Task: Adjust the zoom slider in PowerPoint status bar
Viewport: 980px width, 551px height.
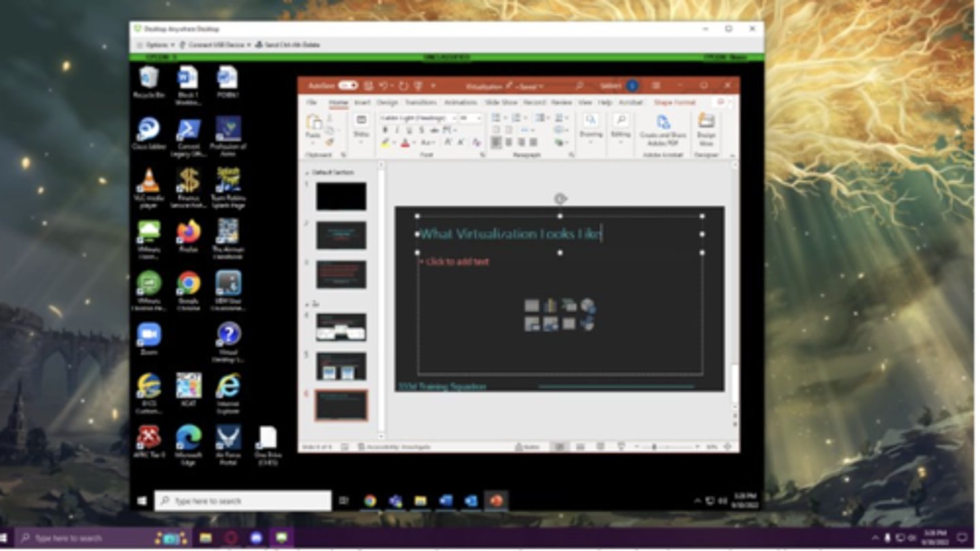Action: 655,447
